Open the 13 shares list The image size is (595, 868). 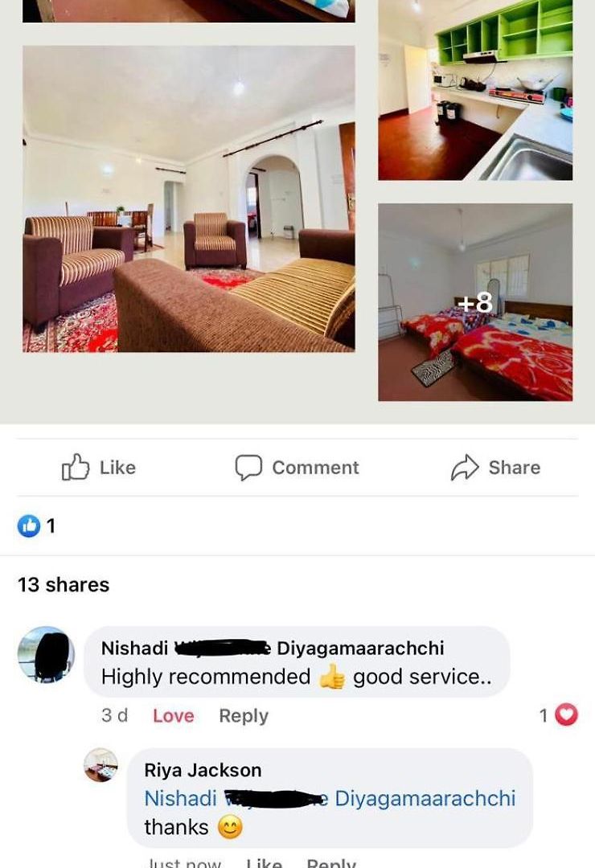pyautogui.click(x=64, y=584)
